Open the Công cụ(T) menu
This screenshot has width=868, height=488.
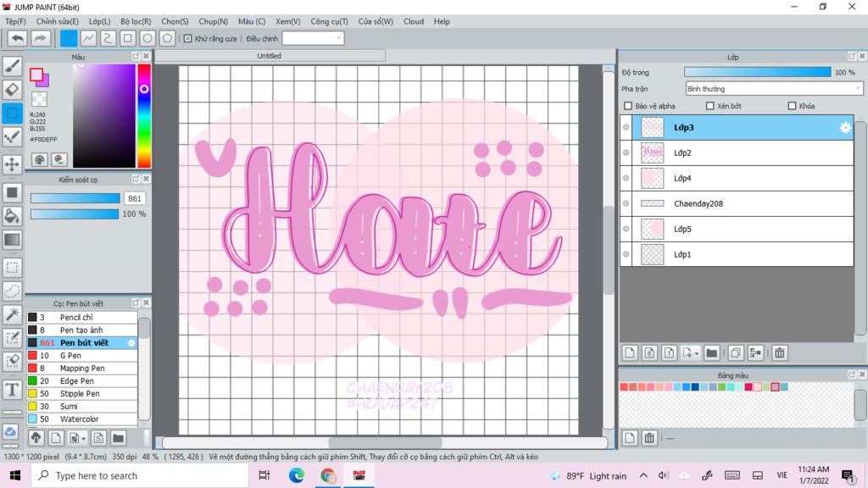coord(329,21)
